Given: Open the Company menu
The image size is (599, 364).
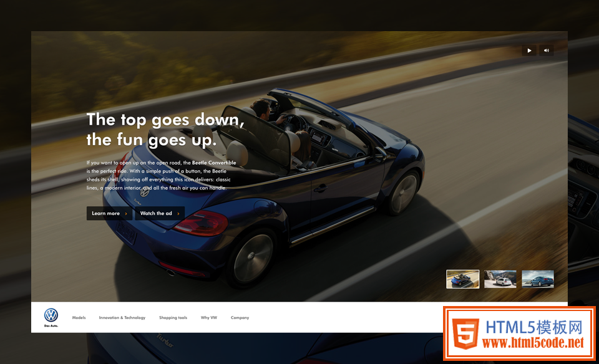Looking at the screenshot, I should click(x=240, y=317).
